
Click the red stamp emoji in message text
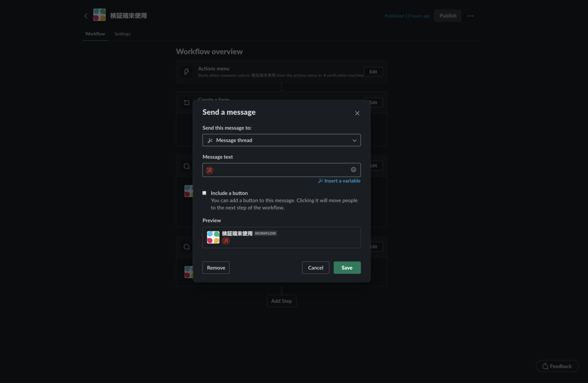pos(210,170)
